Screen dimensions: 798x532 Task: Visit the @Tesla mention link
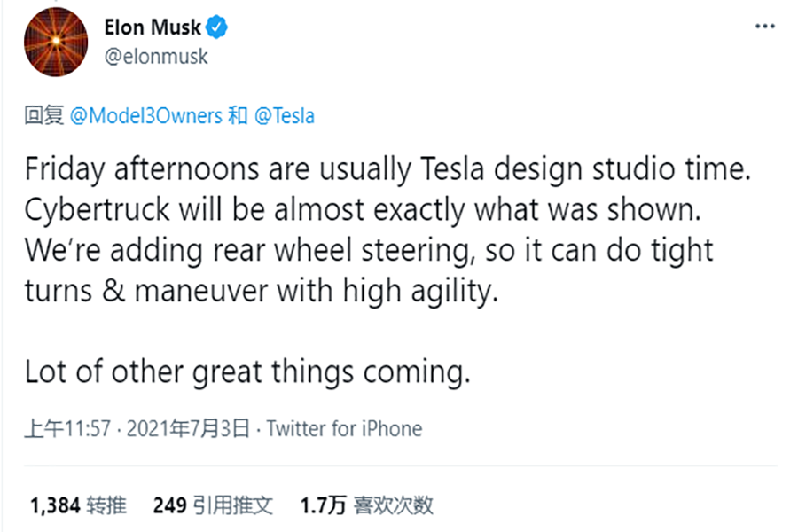pyautogui.click(x=285, y=116)
